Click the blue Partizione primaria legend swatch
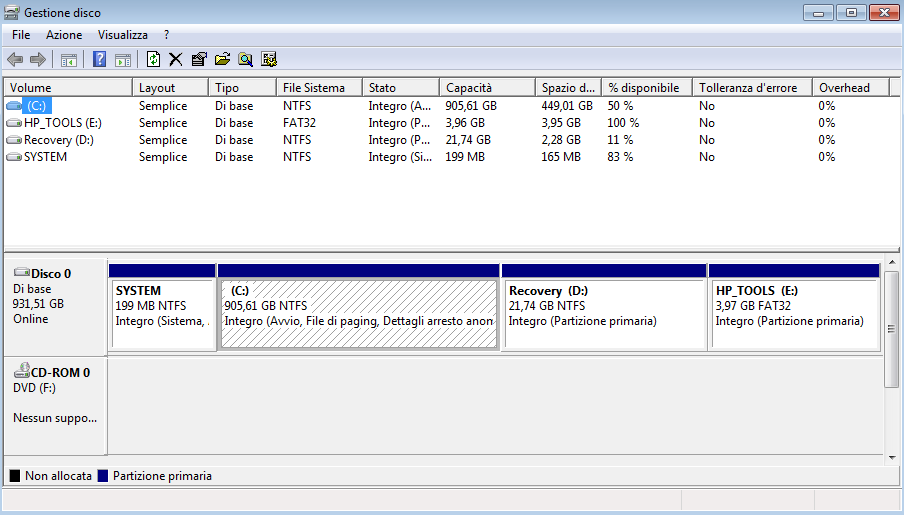This screenshot has width=904, height=515. (x=102, y=477)
